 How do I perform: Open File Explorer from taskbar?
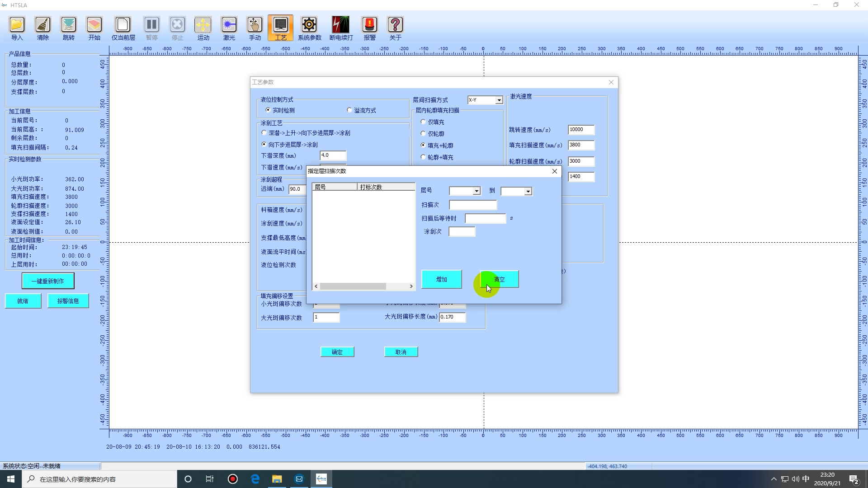coord(277,479)
